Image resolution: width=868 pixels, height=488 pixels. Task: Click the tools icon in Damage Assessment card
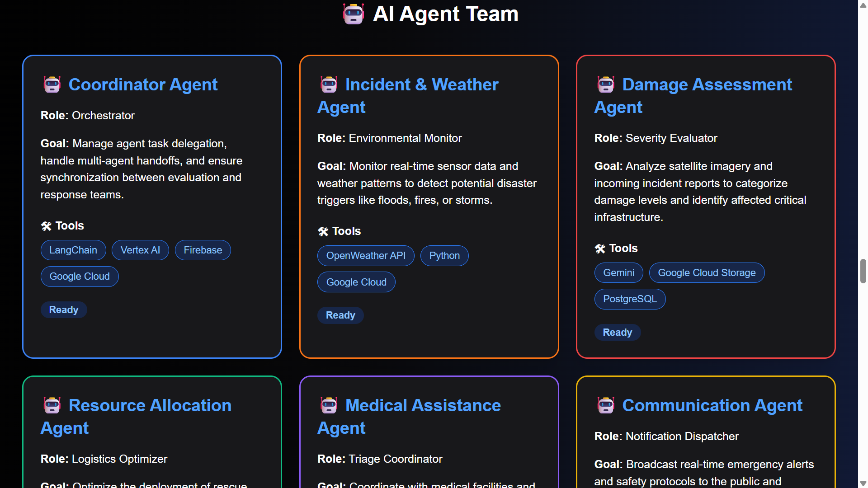(600, 249)
